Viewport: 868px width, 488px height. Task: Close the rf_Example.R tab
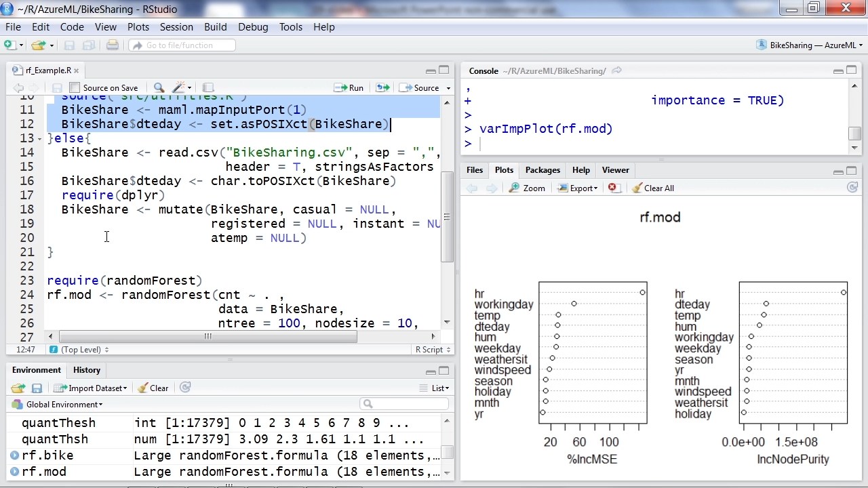[77, 70]
